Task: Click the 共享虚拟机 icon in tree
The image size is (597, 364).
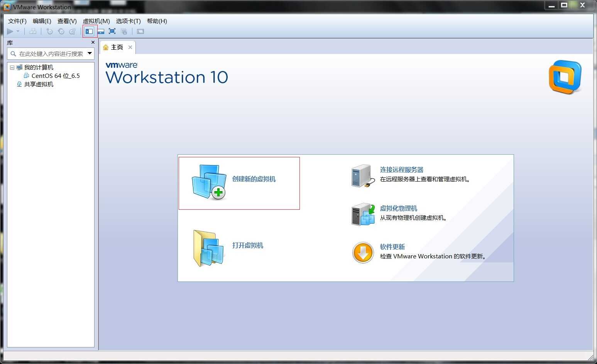Action: [19, 84]
